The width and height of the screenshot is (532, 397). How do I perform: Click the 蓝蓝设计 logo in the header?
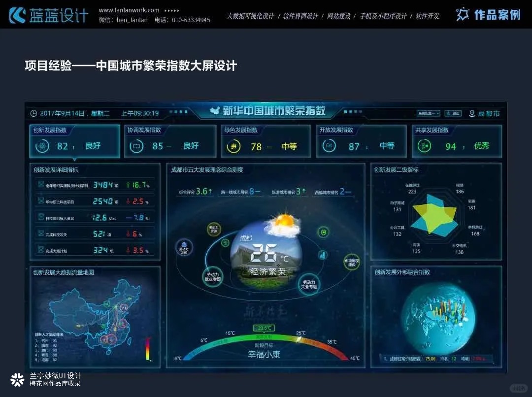click(x=48, y=15)
